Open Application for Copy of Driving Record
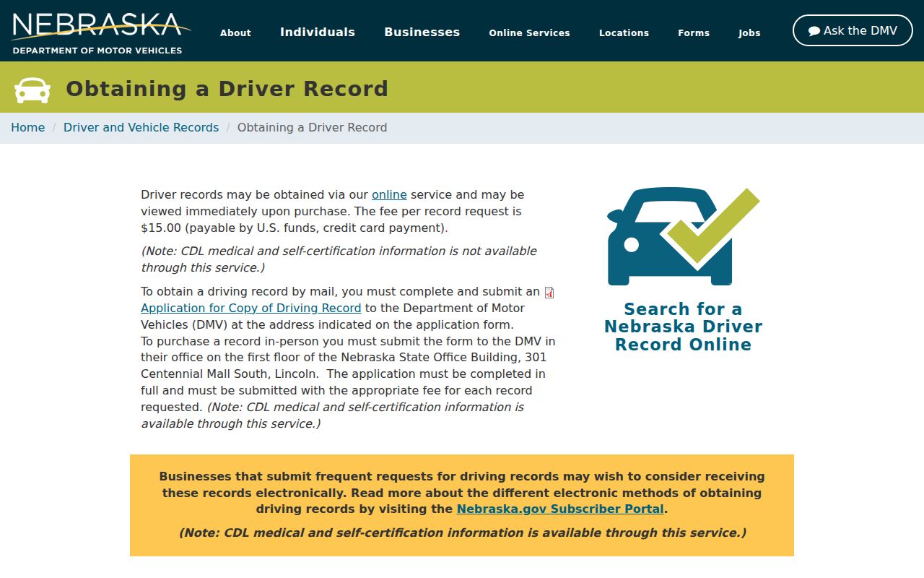Image resolution: width=924 pixels, height=578 pixels. pyautogui.click(x=250, y=309)
